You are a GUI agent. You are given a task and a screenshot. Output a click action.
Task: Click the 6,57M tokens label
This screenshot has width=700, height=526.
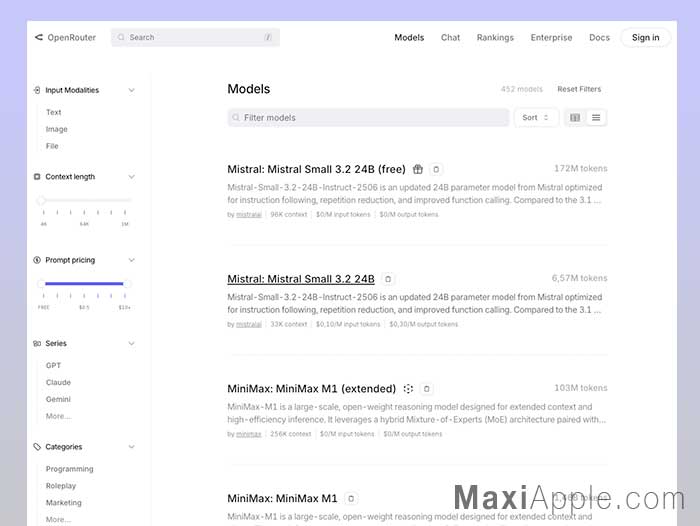[x=579, y=278]
